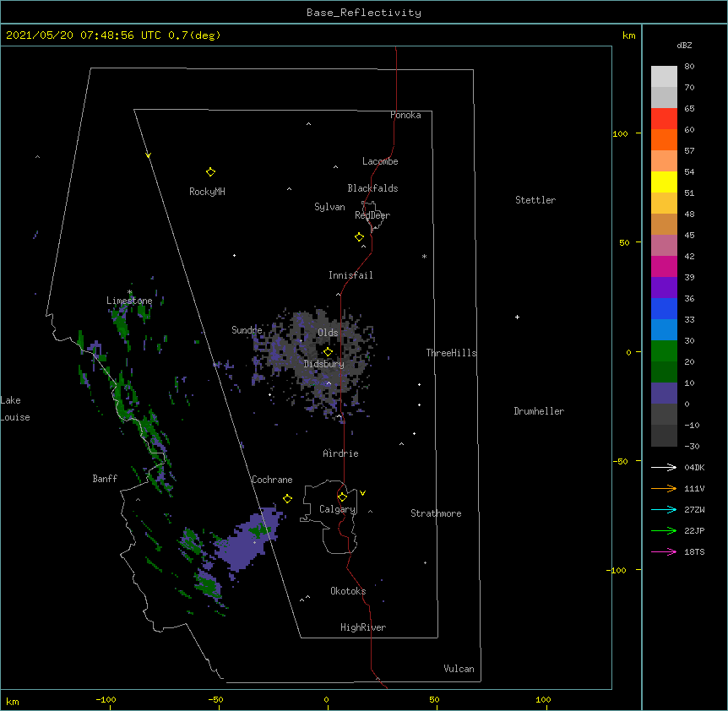Click the orange 111V arrow legend icon

coord(664,488)
